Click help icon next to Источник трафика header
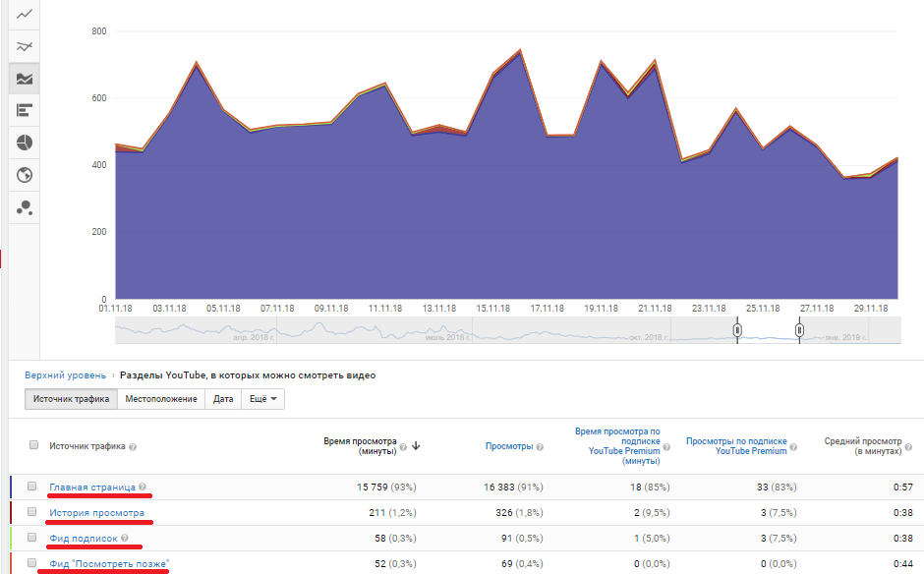The width and height of the screenshot is (924, 574). [x=133, y=447]
